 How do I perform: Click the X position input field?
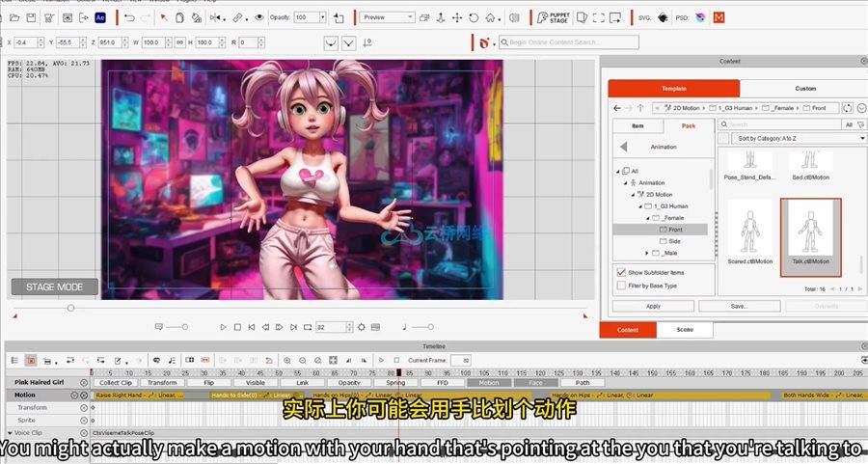point(25,42)
